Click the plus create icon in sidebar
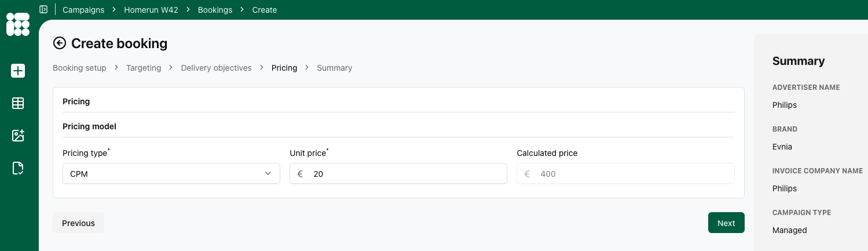 point(18,71)
